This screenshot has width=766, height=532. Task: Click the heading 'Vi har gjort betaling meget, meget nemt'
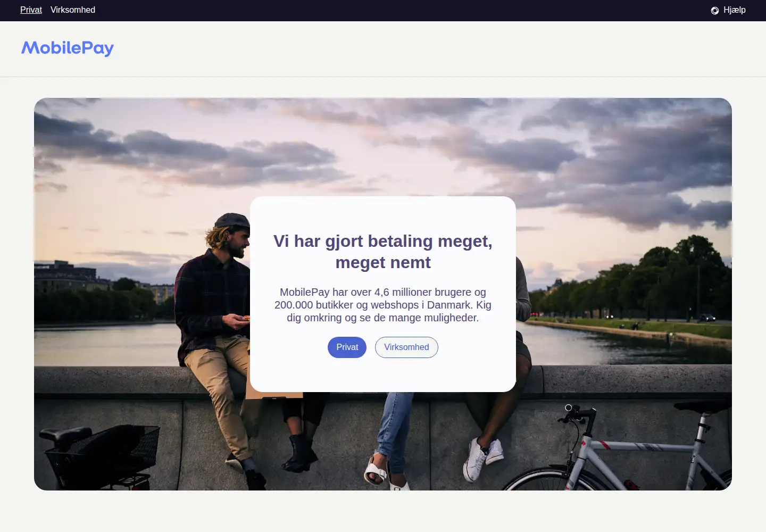(x=383, y=252)
